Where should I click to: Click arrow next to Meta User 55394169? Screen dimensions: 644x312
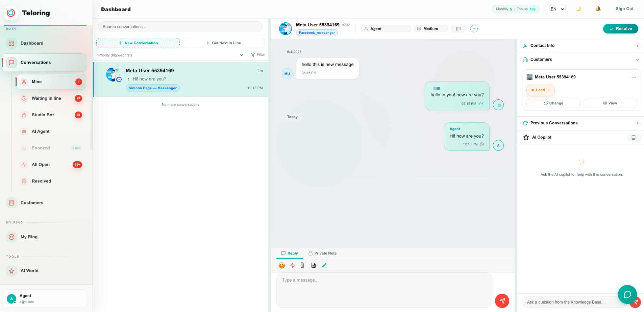click(634, 77)
